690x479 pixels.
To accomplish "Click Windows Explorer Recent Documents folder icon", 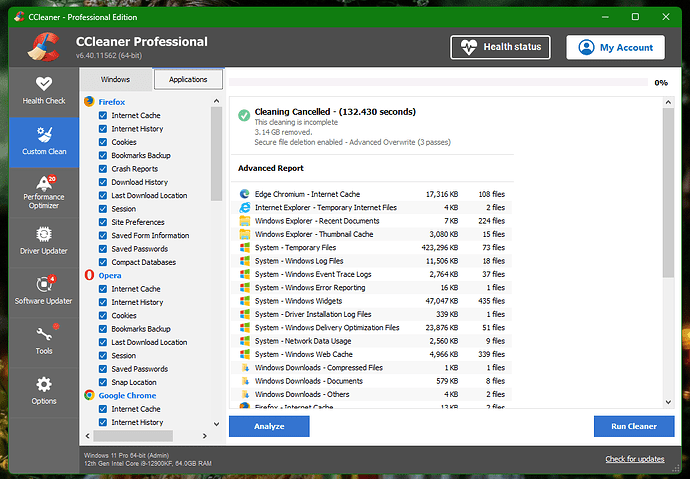I will pyautogui.click(x=245, y=221).
